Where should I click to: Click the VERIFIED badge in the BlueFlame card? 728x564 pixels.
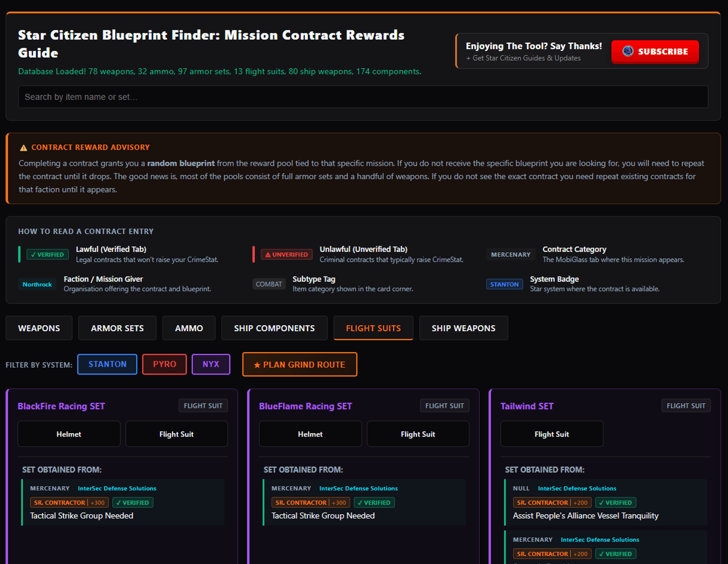coord(374,503)
